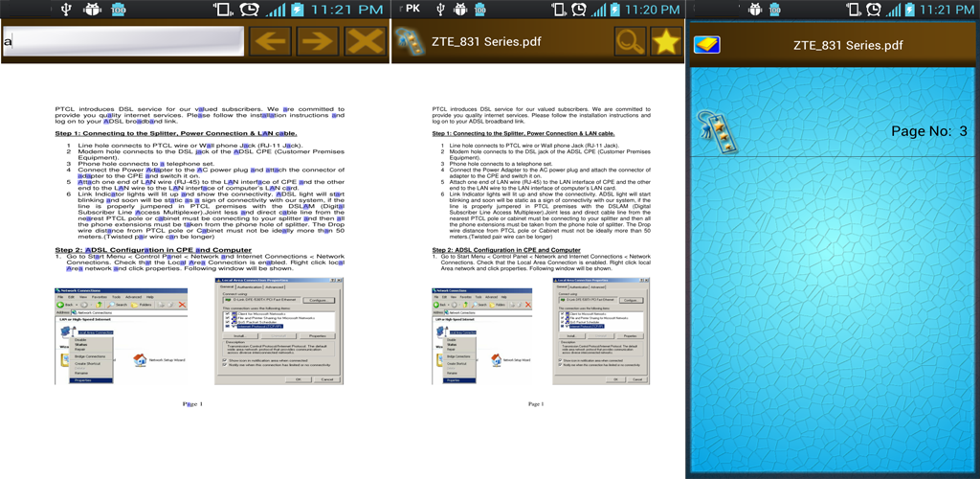Tap the vibrate mode icon in the middle screen status bar
Image resolution: width=980 pixels, height=479 pixels.
pyautogui.click(x=558, y=10)
